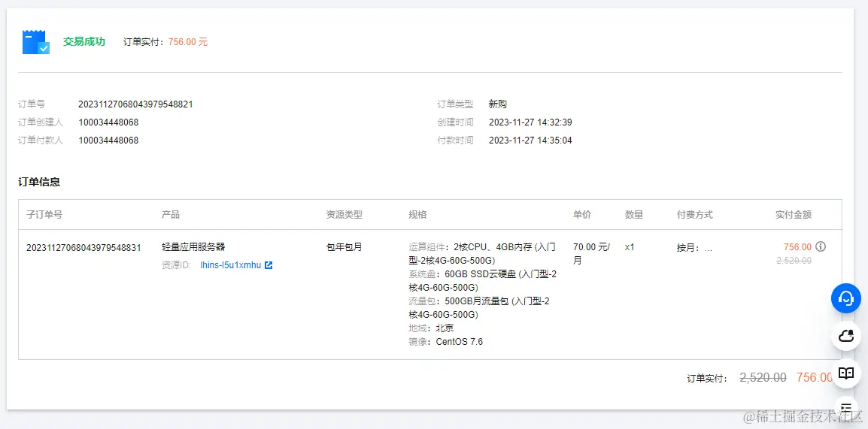Open resource ID link lhins-l5u1xmhu

[x=230, y=265]
